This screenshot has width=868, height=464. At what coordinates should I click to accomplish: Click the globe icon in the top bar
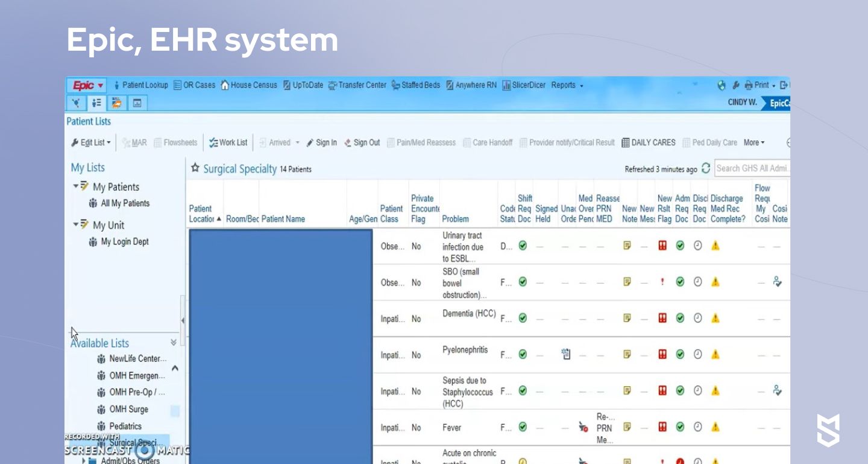[x=722, y=85]
